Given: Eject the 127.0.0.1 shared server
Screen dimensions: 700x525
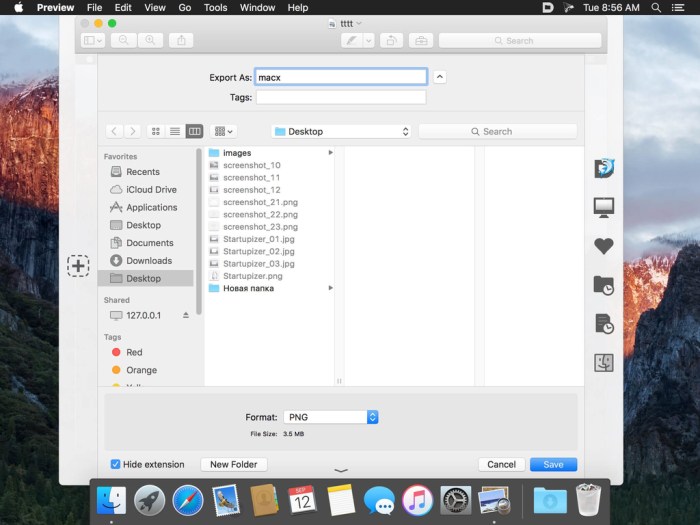Looking at the screenshot, I should (185, 315).
